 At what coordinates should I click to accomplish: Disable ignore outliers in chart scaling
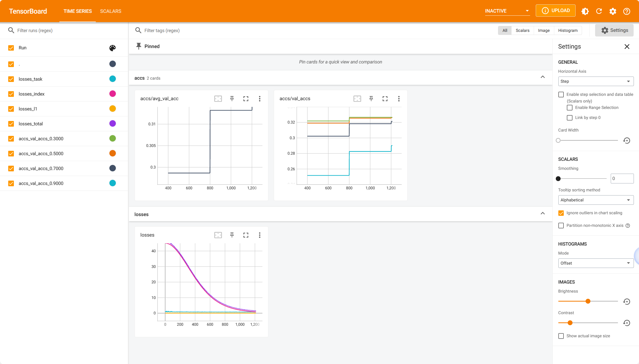(x=561, y=213)
